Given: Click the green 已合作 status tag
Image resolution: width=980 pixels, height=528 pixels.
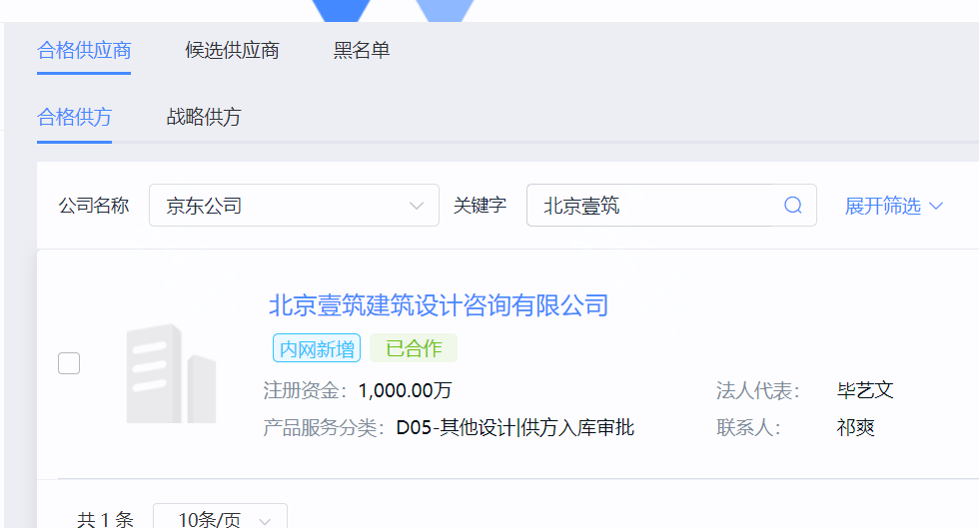Looking at the screenshot, I should tap(413, 348).
